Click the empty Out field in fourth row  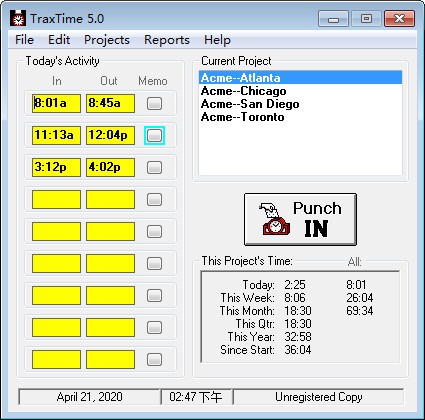110,199
